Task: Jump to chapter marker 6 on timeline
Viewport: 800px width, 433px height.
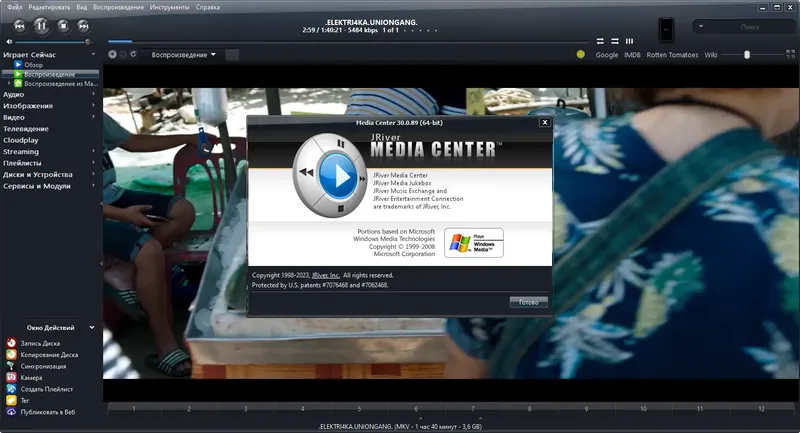Action: [416, 409]
